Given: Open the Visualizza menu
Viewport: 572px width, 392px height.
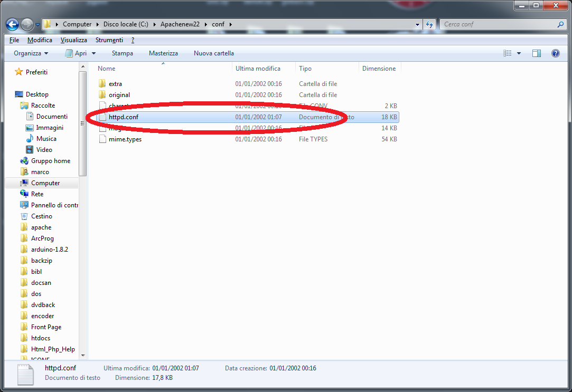Looking at the screenshot, I should point(73,40).
